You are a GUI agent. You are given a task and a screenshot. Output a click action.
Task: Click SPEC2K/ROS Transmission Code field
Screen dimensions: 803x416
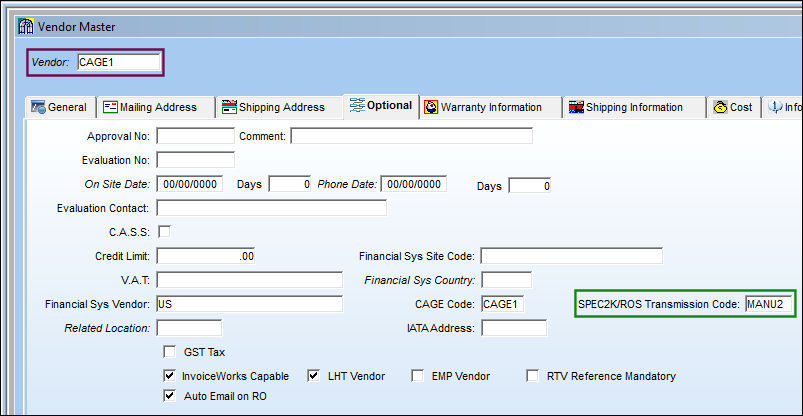tap(769, 304)
